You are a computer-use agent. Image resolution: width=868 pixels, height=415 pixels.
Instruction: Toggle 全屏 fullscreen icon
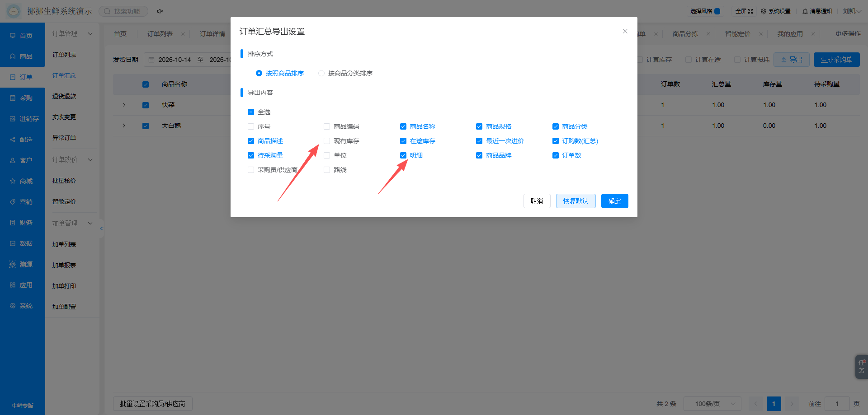click(750, 11)
